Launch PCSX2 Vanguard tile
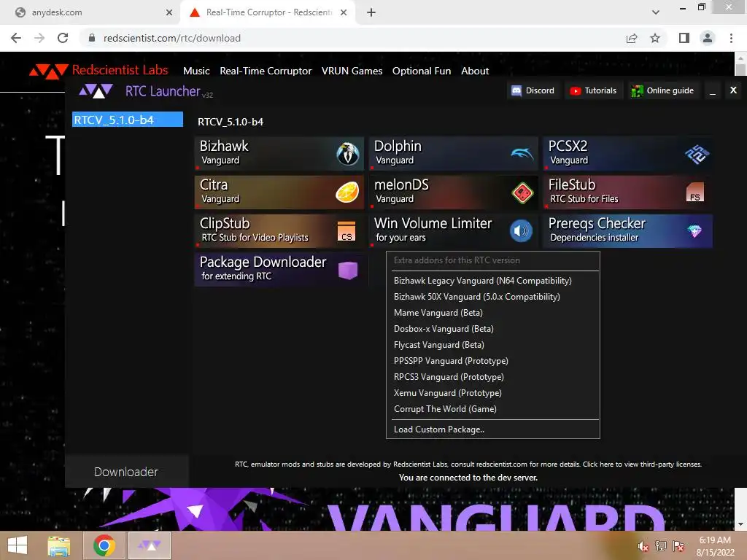 click(628, 153)
